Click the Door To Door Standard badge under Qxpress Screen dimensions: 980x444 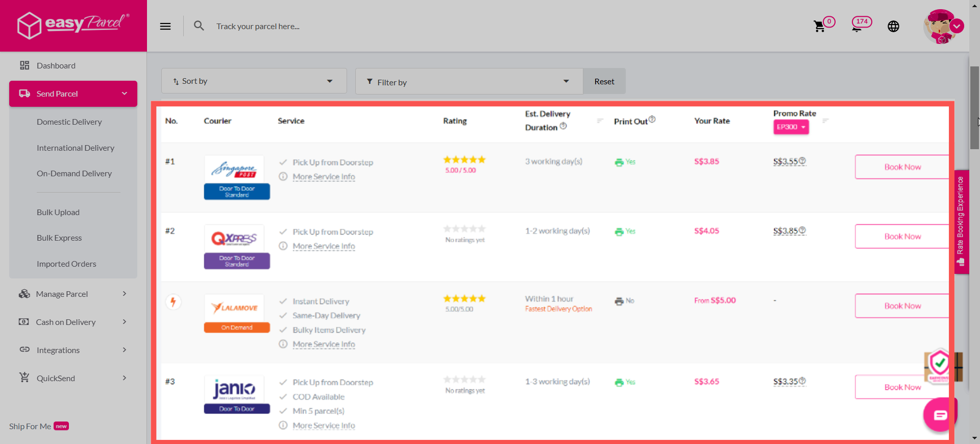pos(237,261)
